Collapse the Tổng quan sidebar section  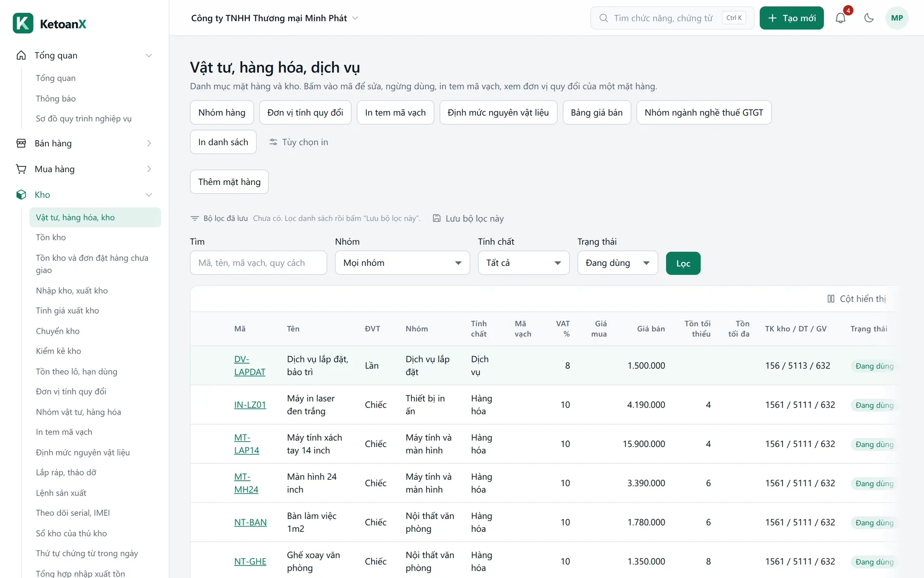click(149, 55)
